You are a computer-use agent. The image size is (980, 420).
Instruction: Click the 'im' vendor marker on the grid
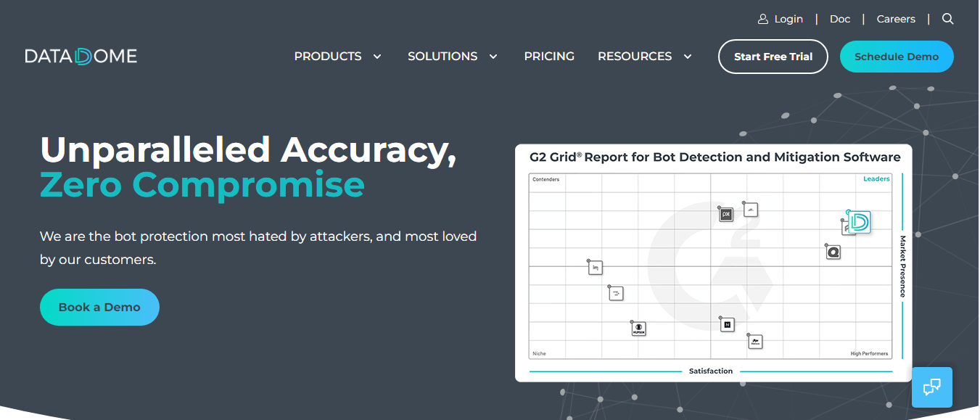click(596, 268)
